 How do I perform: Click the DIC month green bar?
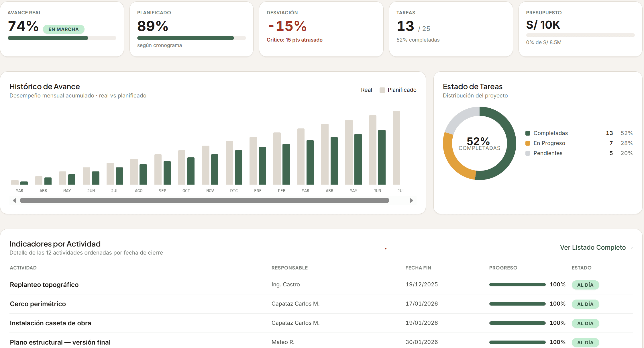239,167
